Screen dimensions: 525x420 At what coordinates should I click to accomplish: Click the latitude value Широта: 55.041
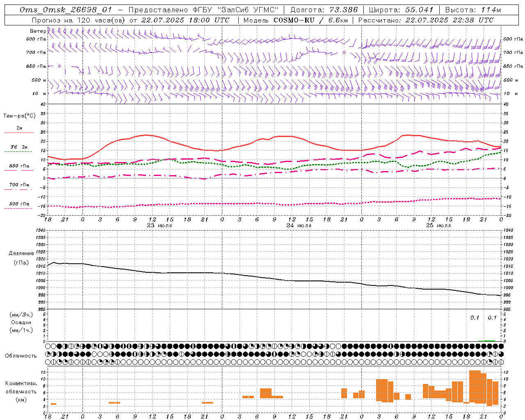click(401, 10)
